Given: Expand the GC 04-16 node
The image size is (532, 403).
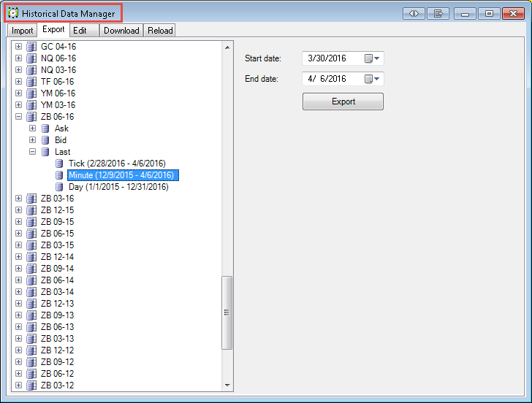Looking at the screenshot, I should pos(19,47).
